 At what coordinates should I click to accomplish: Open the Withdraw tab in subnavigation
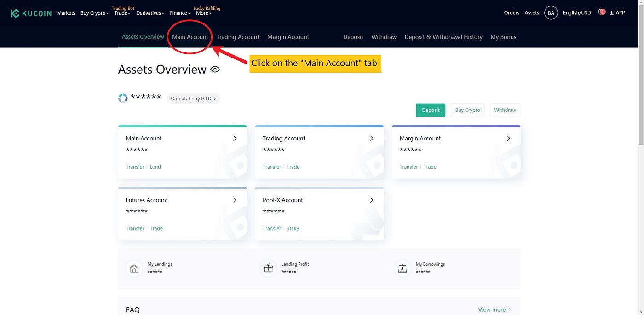coord(384,37)
